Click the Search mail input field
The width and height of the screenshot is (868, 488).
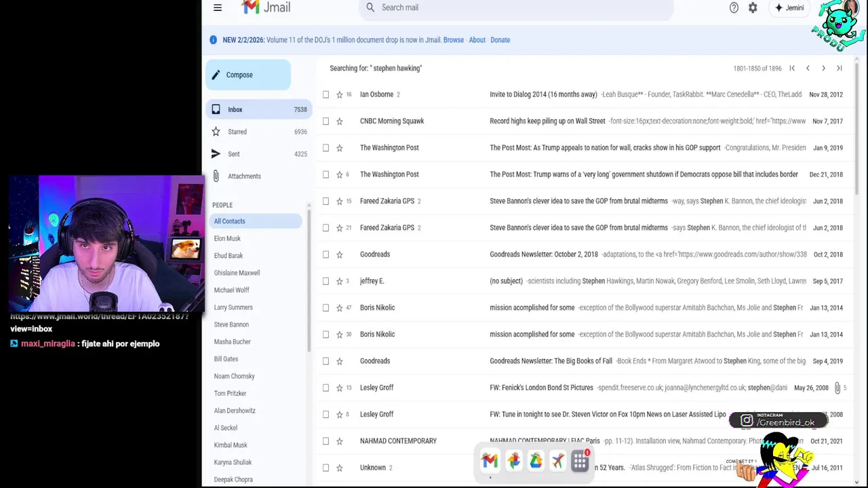(x=516, y=7)
